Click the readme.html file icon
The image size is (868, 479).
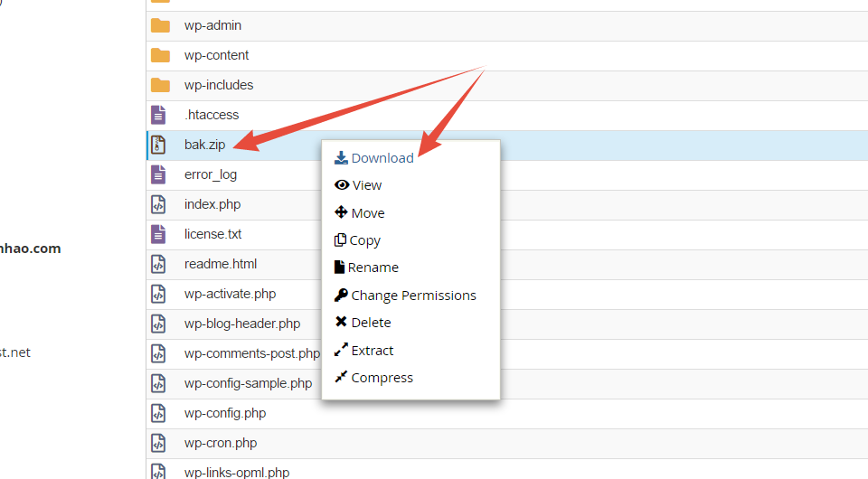(x=158, y=265)
